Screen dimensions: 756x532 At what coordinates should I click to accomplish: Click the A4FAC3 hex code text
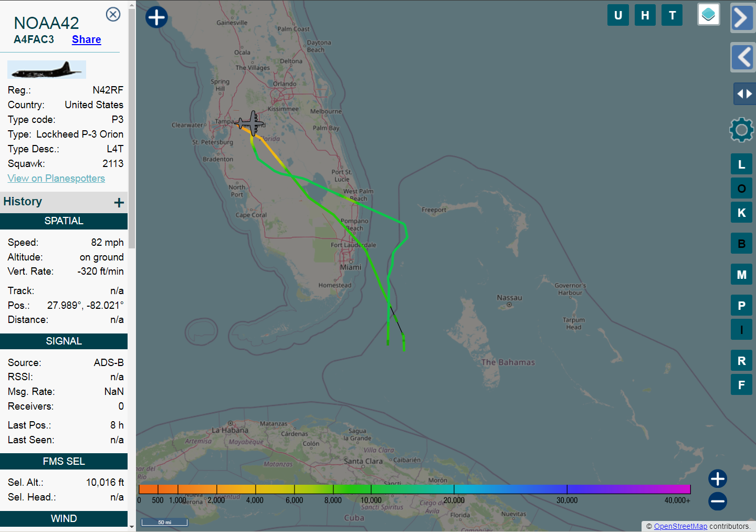[34, 39]
